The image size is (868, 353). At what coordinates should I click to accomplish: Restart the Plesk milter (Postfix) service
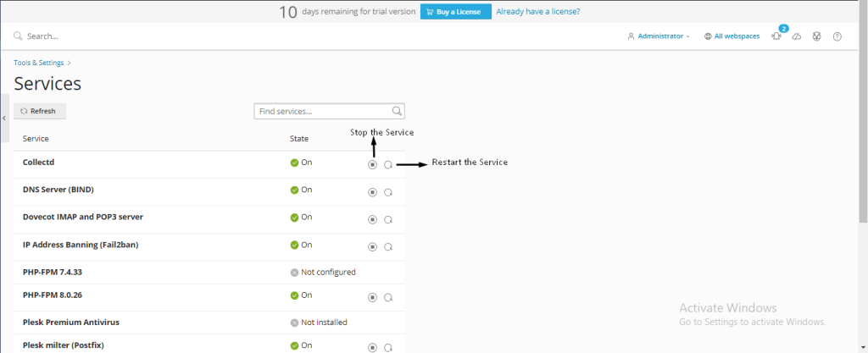pos(387,347)
